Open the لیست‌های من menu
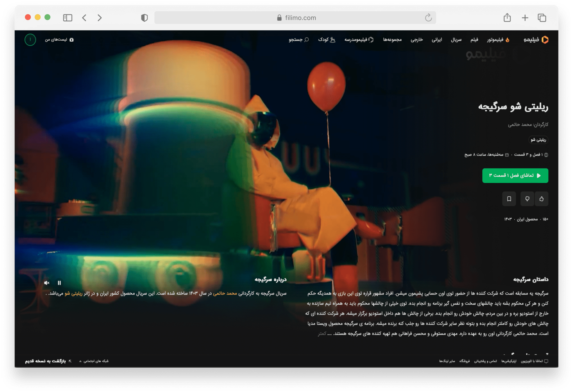This screenshot has height=392, width=573. tap(59, 40)
